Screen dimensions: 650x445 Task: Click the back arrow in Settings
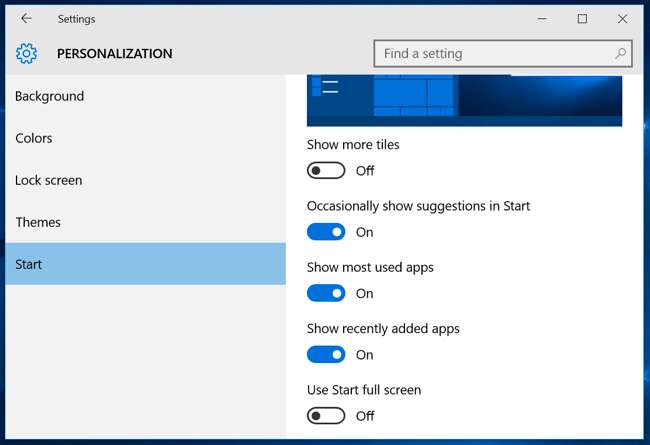pyautogui.click(x=26, y=19)
